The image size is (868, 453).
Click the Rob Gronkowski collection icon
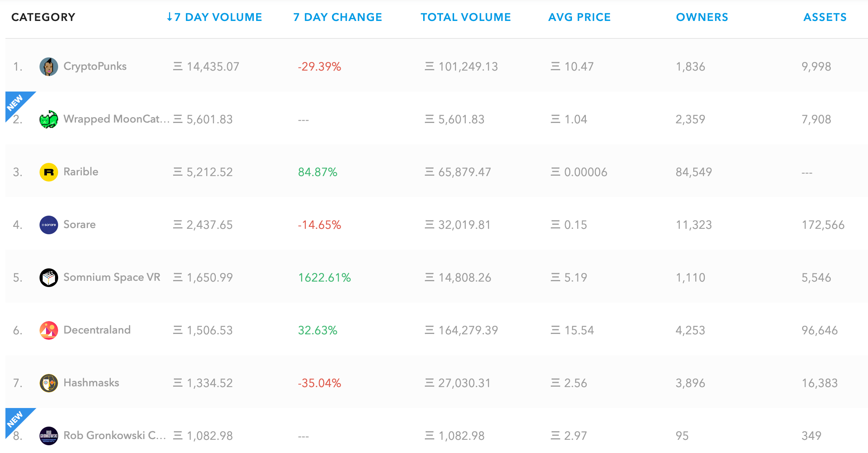pos(49,436)
